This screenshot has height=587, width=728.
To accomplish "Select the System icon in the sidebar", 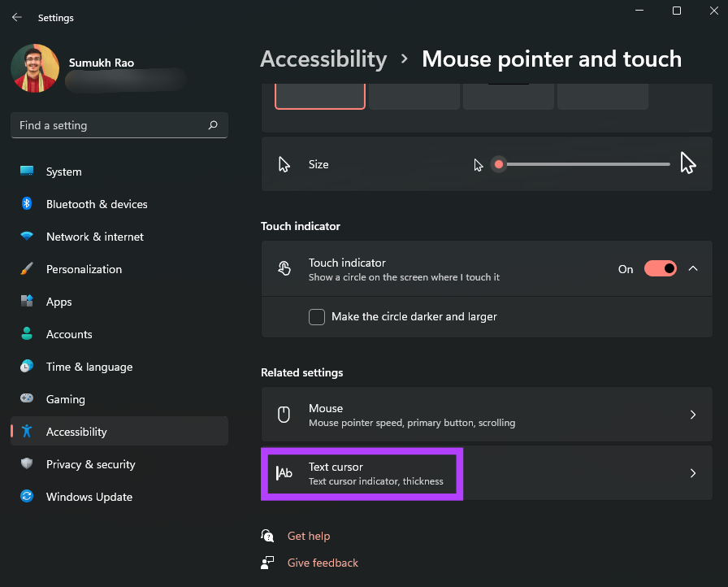I will [x=25, y=172].
